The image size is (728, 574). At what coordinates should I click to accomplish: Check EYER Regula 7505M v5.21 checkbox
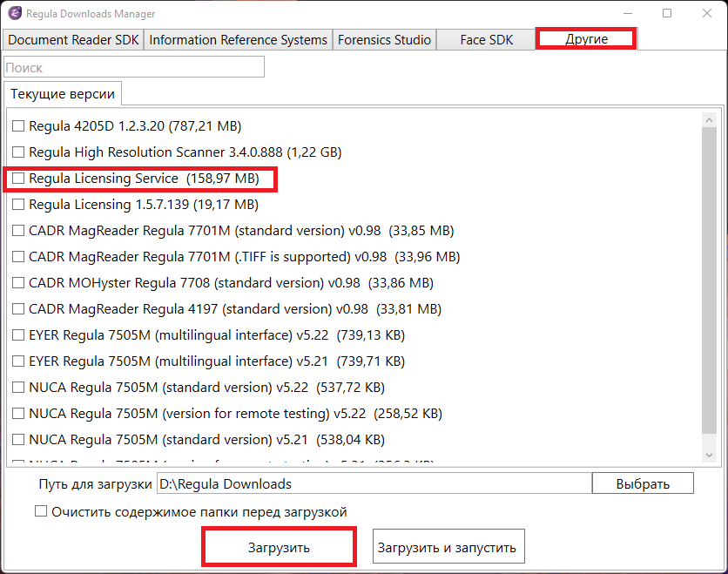point(18,361)
